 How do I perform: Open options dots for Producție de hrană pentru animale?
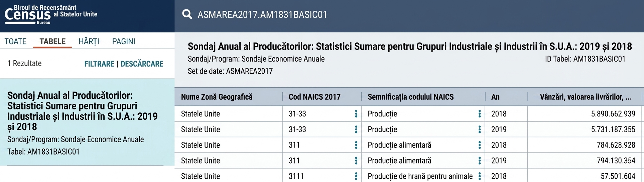[480, 176]
